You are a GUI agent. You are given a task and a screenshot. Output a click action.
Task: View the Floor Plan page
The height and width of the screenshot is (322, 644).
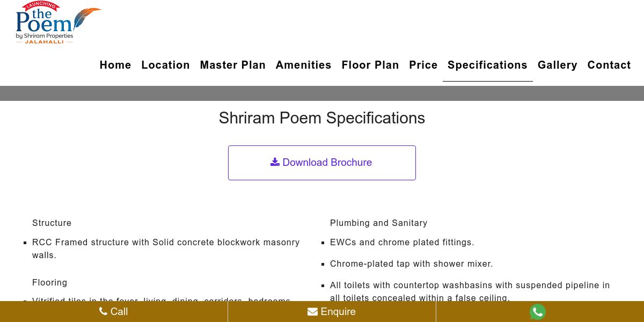(x=370, y=65)
